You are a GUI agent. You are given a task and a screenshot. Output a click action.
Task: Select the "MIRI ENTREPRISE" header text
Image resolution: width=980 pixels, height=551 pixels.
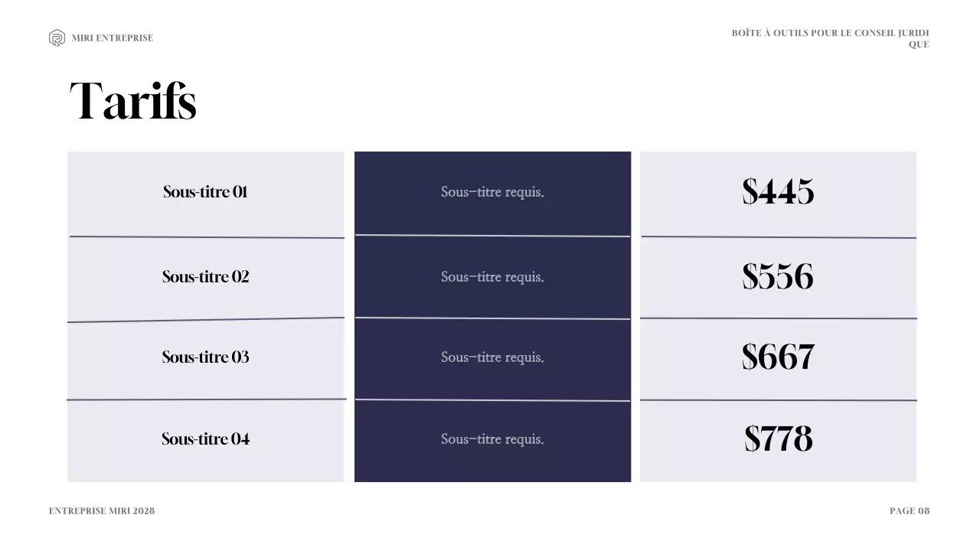point(113,38)
